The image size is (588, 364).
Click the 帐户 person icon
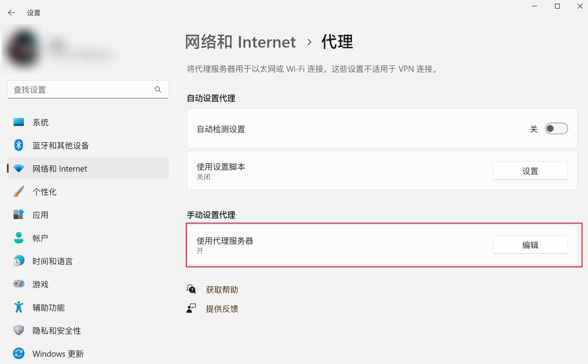click(19, 238)
